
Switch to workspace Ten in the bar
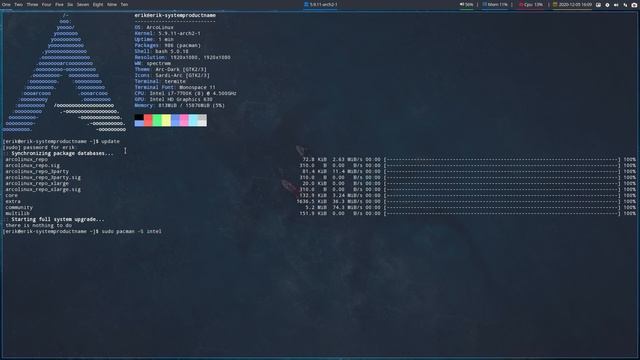[124, 4]
